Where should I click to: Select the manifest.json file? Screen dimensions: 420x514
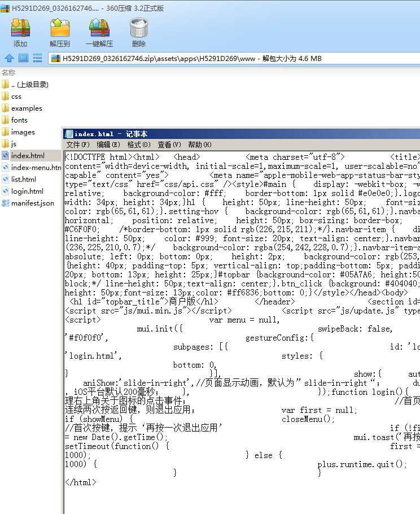[x=28, y=203]
